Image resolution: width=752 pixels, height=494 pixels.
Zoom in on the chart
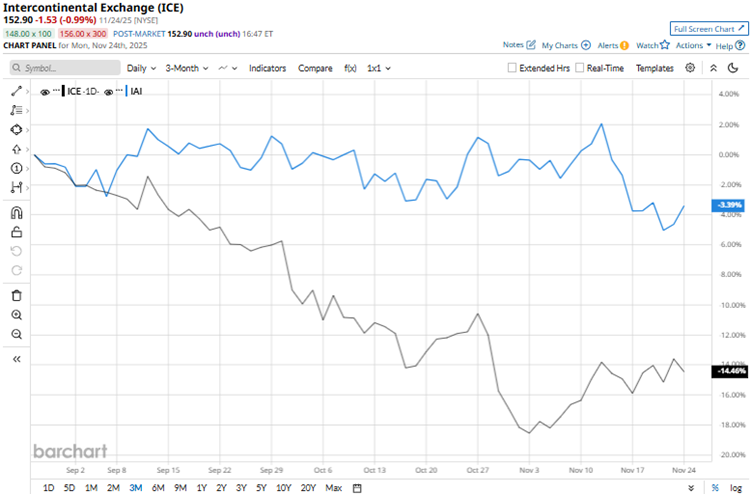[16, 315]
